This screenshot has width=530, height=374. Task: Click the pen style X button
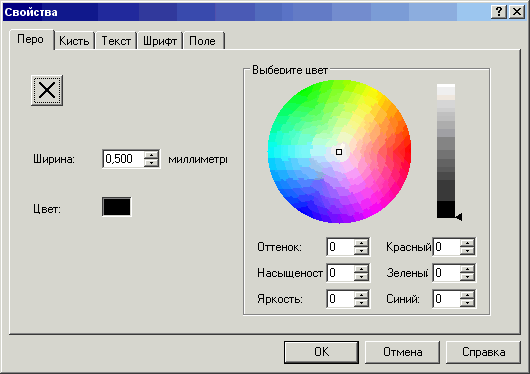pos(47,90)
